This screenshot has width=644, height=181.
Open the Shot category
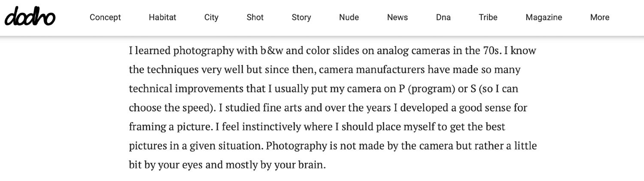[255, 18]
